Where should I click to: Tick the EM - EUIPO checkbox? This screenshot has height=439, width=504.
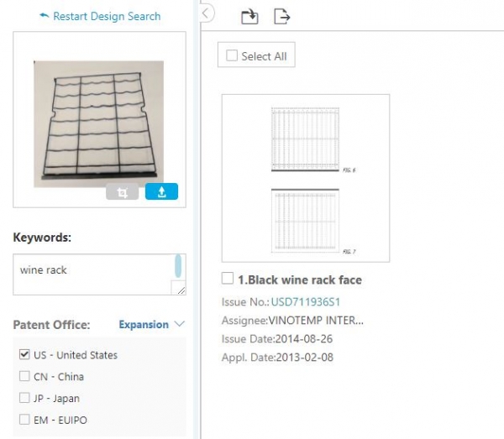(24, 420)
